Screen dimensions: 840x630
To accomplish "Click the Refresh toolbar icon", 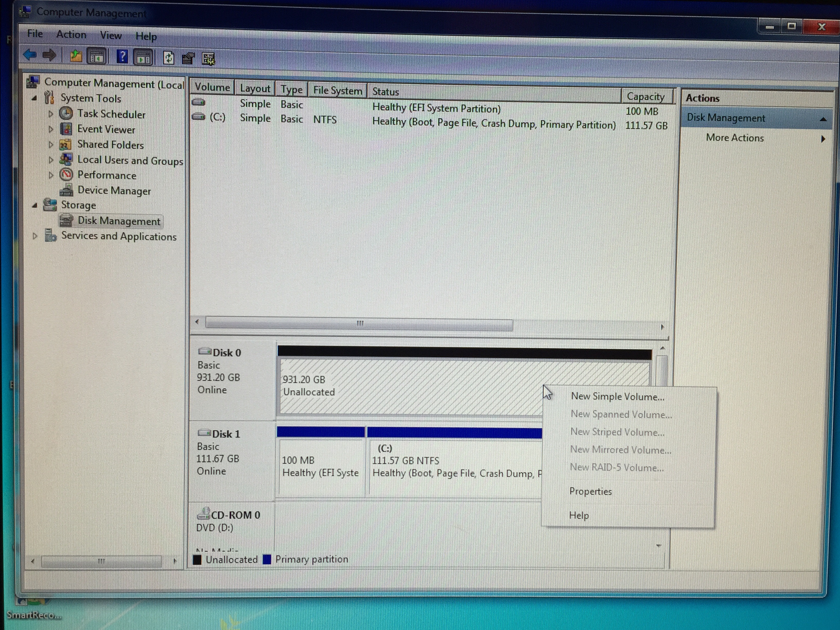I will tap(168, 58).
